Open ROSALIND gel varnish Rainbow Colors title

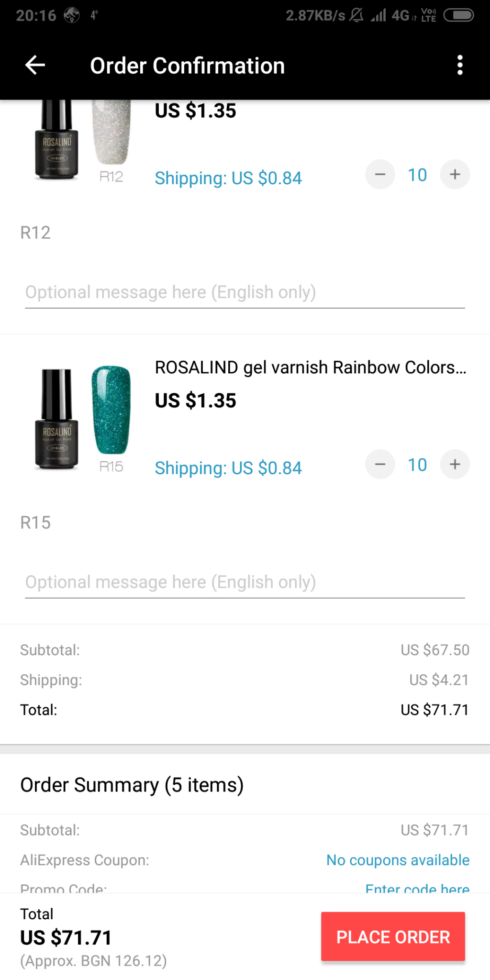tap(310, 367)
